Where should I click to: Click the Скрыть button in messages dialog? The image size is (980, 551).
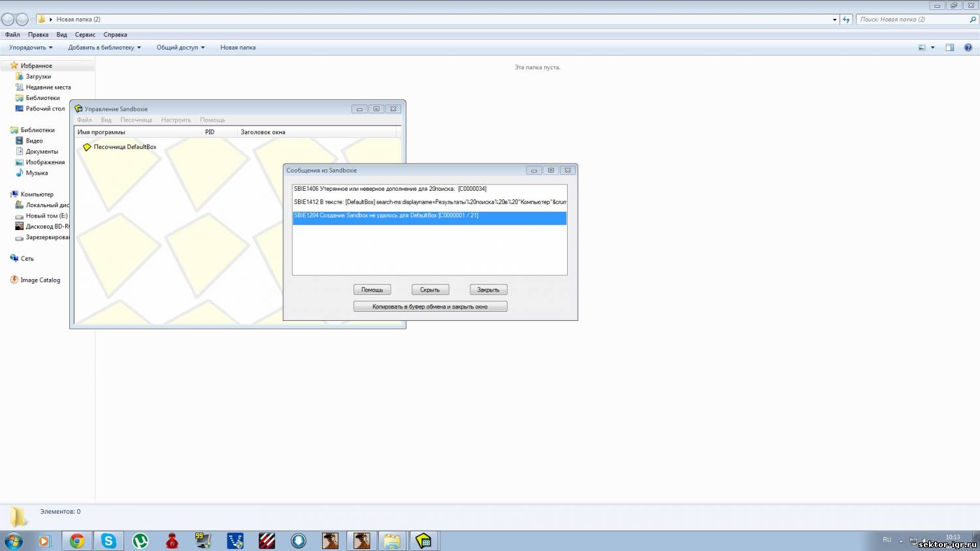430,290
